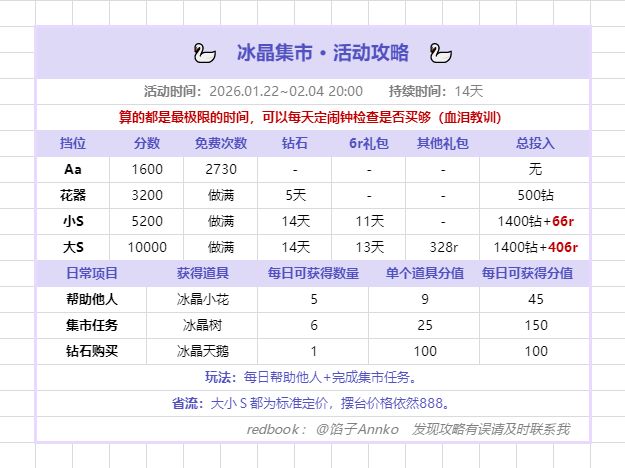Select the 日常项目 header
Image resolution: width=625 pixels, height=468 pixels.
[92, 273]
